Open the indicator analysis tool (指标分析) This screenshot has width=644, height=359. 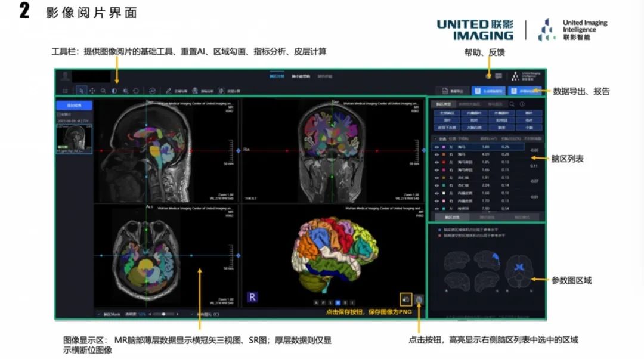[x=203, y=91]
